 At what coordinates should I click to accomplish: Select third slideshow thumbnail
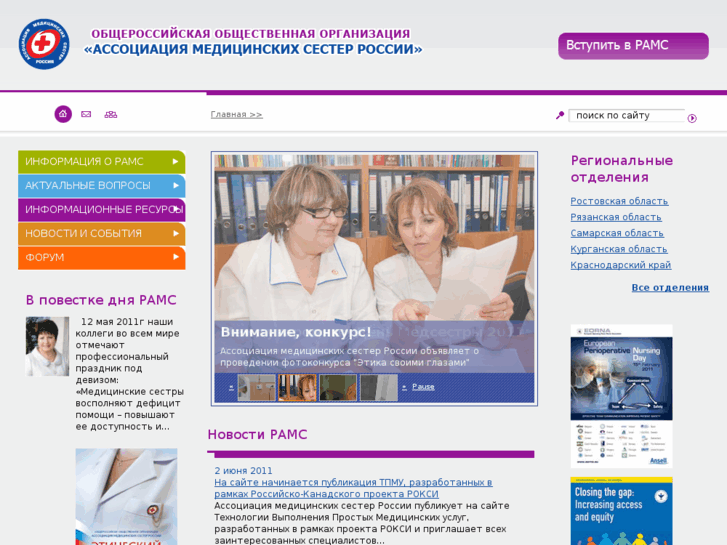point(338,387)
